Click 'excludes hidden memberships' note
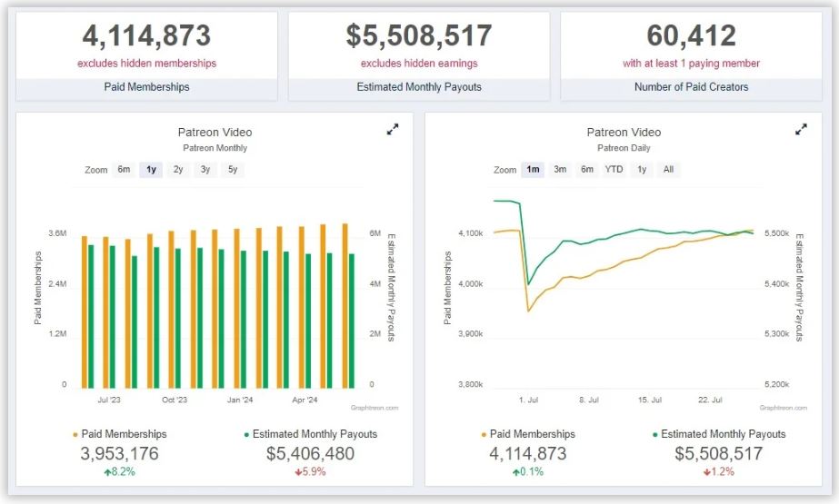 pos(146,63)
